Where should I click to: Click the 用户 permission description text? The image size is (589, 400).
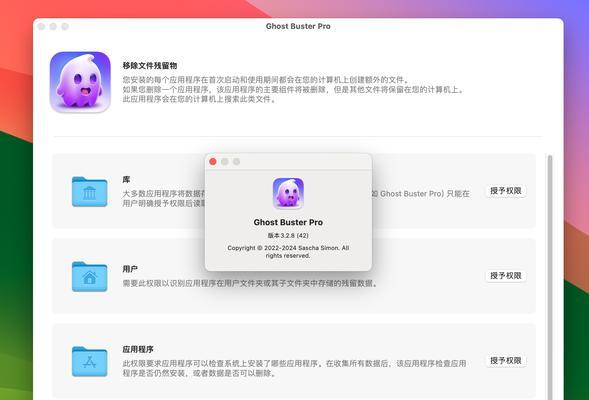point(250,283)
